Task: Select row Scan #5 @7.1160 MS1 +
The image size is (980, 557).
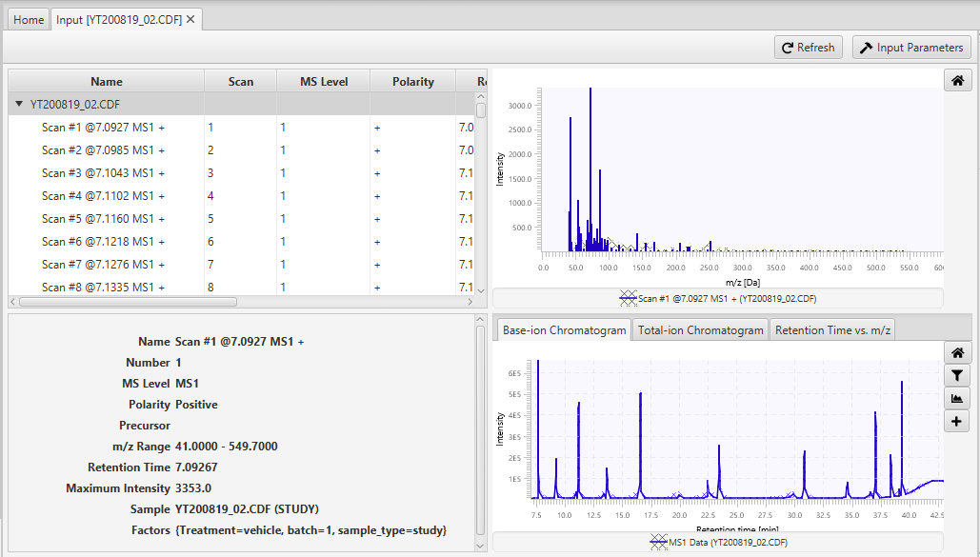Action: coord(241,219)
